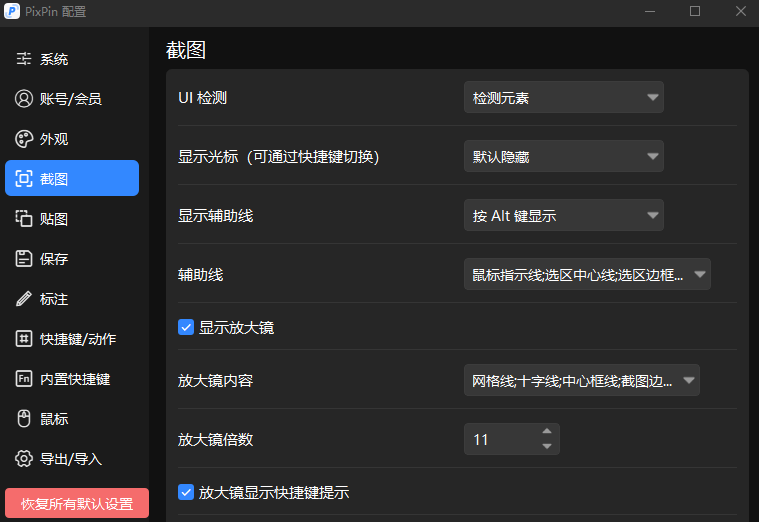Image resolution: width=759 pixels, height=522 pixels.
Task: Open the 内置快捷键 settings tab
Action: [x=72, y=379]
